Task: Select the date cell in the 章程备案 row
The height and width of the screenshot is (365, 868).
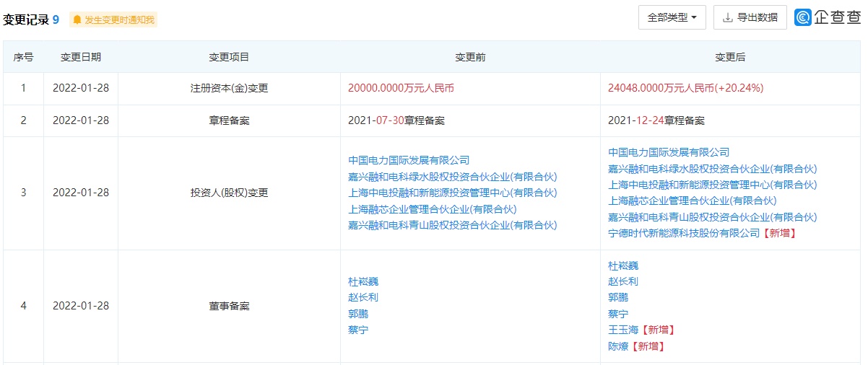Action: click(81, 120)
